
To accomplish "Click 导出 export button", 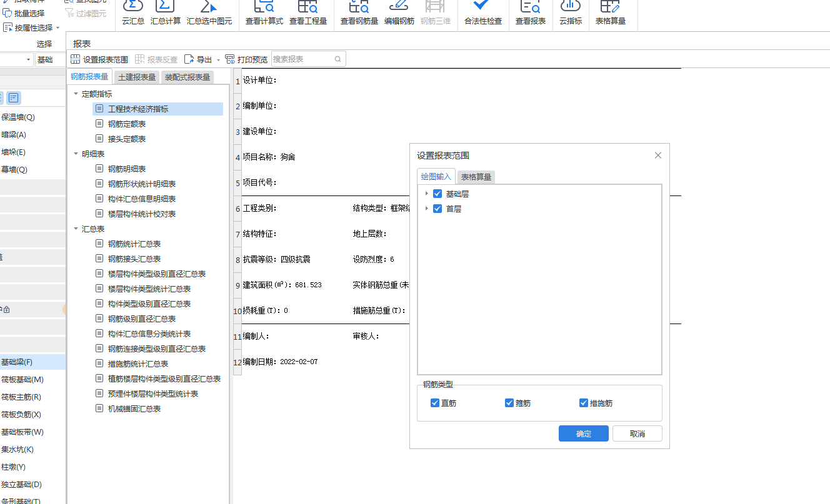I will pos(198,59).
